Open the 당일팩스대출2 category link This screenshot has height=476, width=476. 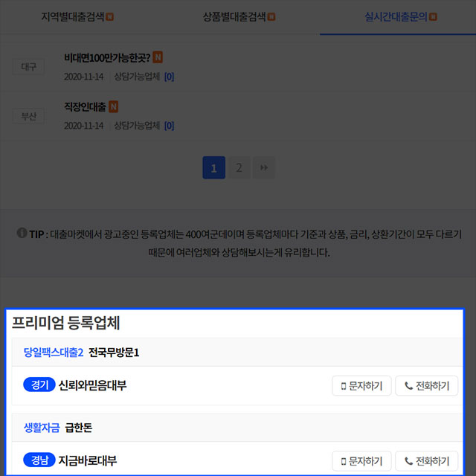(x=54, y=352)
